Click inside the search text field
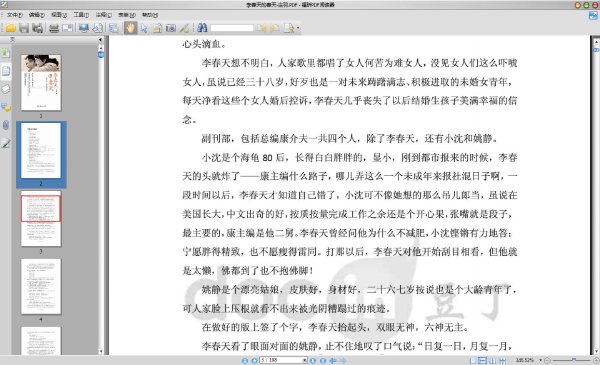Viewport: 600px width, 365px height. click(232, 28)
